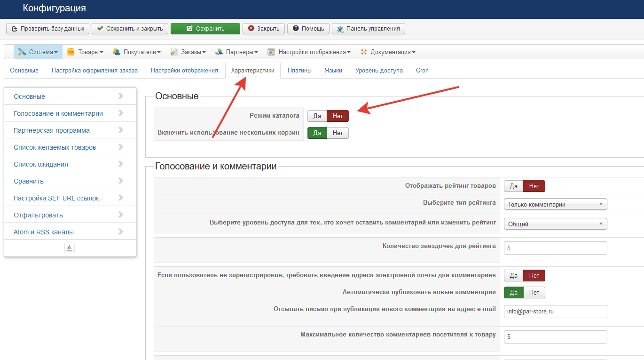Click the edit icon on green Сохранить button

point(189,29)
